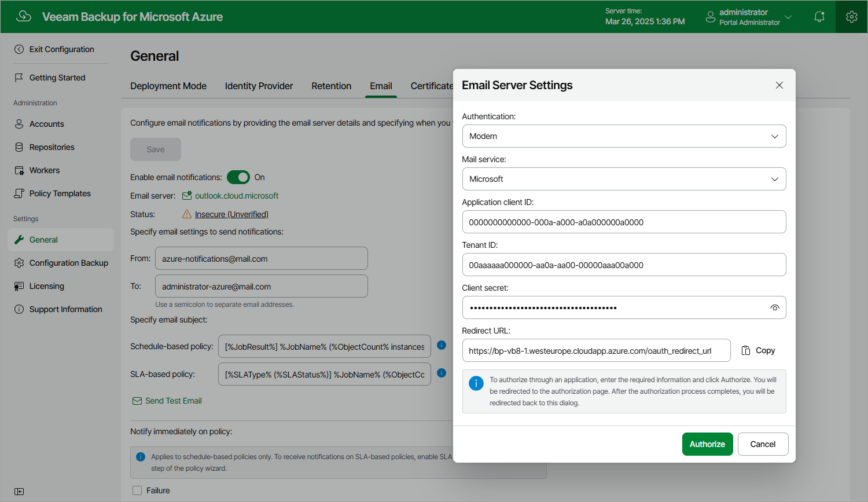Expand the administrator user menu chevron

coord(788,17)
